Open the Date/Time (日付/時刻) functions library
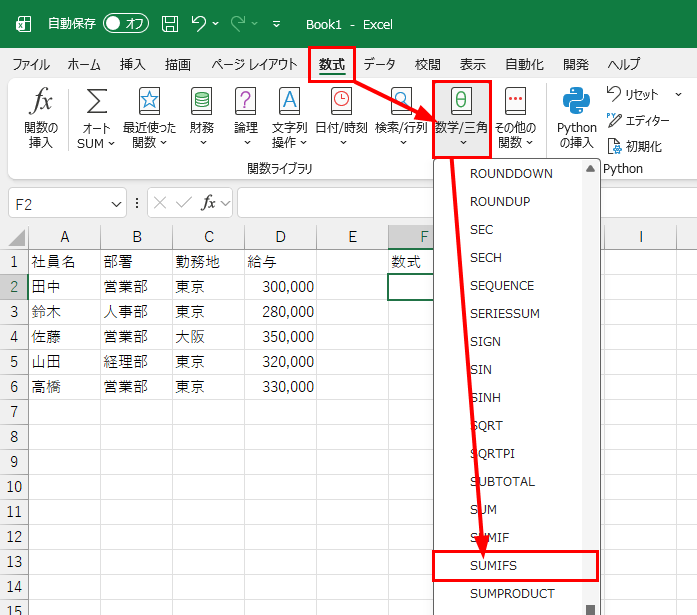Screen dimensions: 697x615 [341, 118]
